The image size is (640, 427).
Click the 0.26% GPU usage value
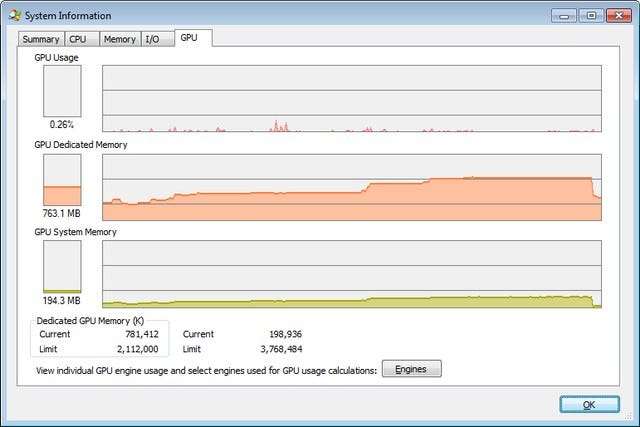(x=61, y=125)
